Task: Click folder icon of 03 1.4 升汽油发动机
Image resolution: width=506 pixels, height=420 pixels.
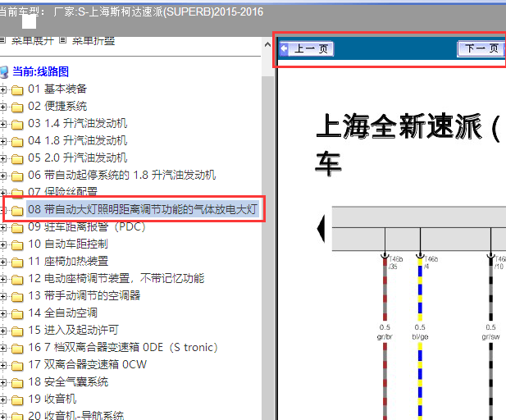Action: click(x=17, y=125)
